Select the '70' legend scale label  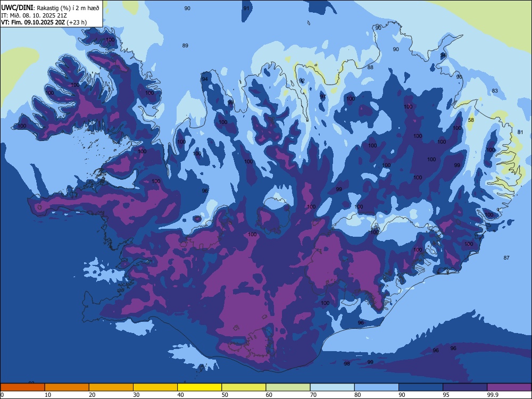click(x=313, y=395)
